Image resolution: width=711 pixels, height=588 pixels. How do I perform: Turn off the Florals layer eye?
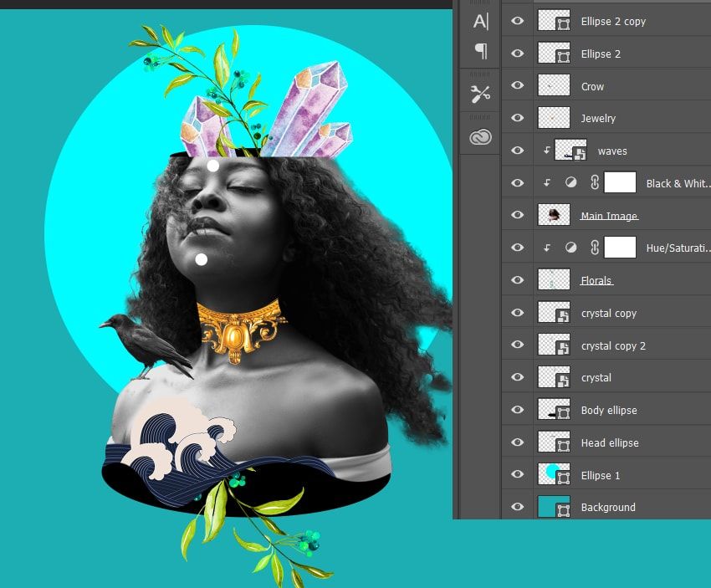click(x=518, y=280)
